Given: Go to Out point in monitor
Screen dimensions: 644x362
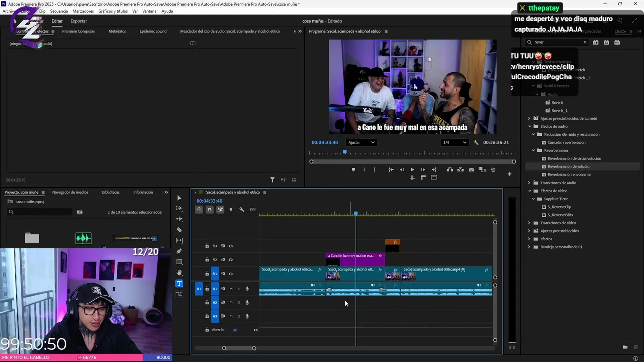Looking at the screenshot, I should point(434,170).
